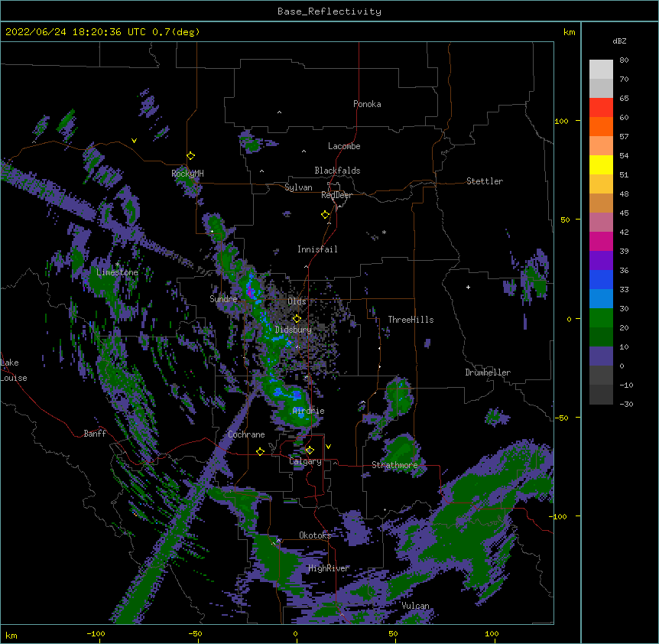Click the -30 value on dBZ legend
659x644 pixels.
(626, 404)
